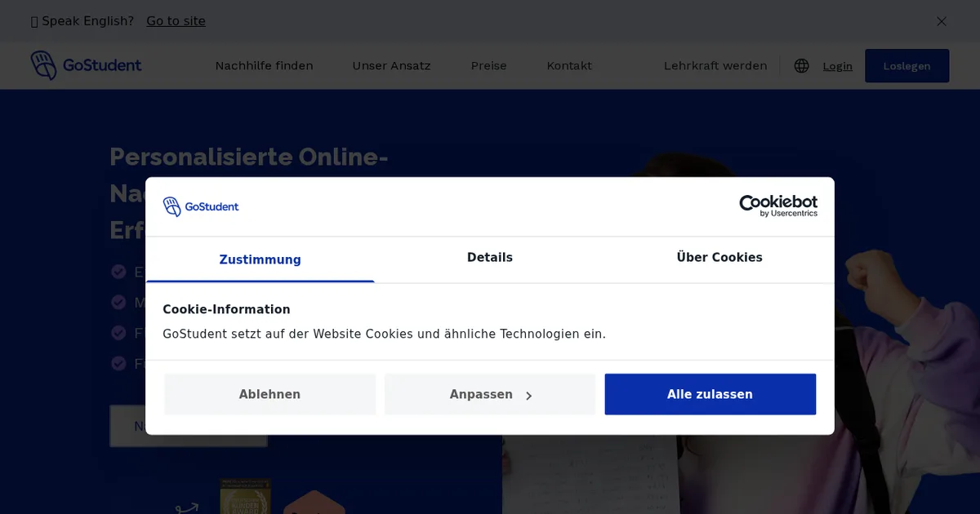Click the Cookie-Information heading text

(x=226, y=309)
